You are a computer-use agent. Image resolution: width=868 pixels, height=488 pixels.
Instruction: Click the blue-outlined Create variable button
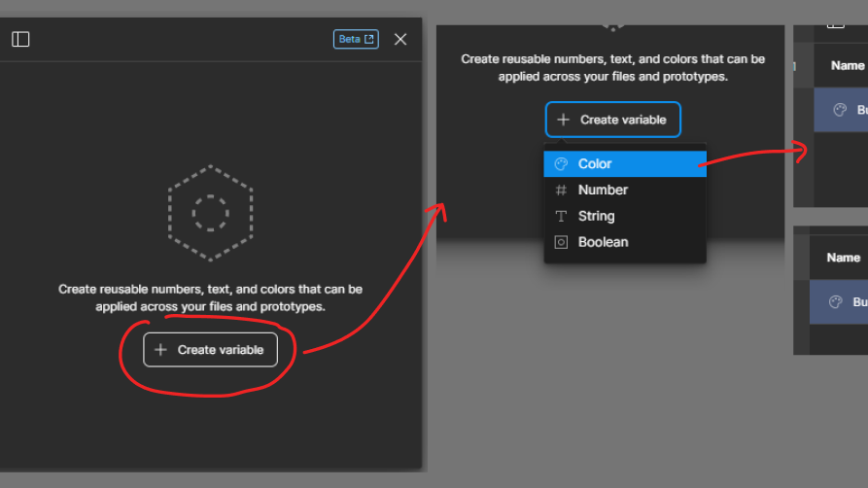612,120
